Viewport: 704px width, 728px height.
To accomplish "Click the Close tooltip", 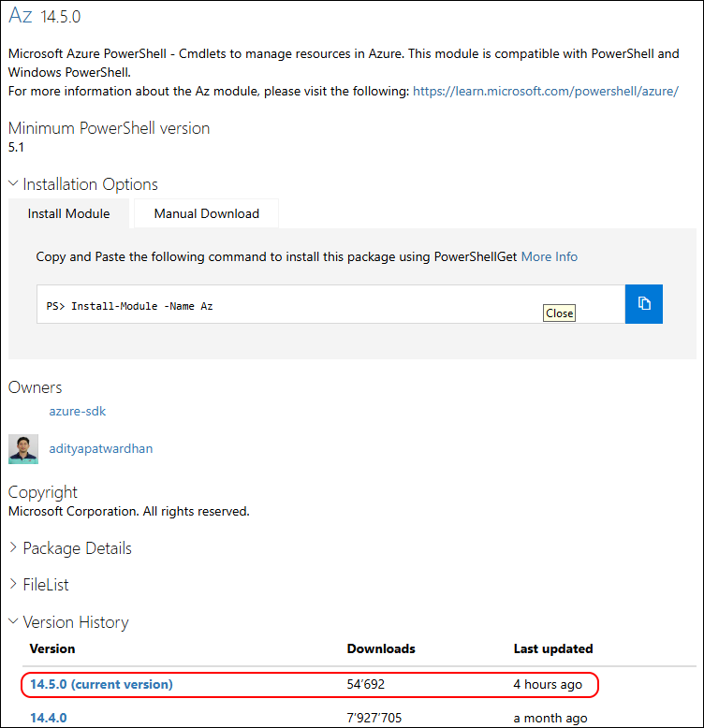I will click(559, 313).
